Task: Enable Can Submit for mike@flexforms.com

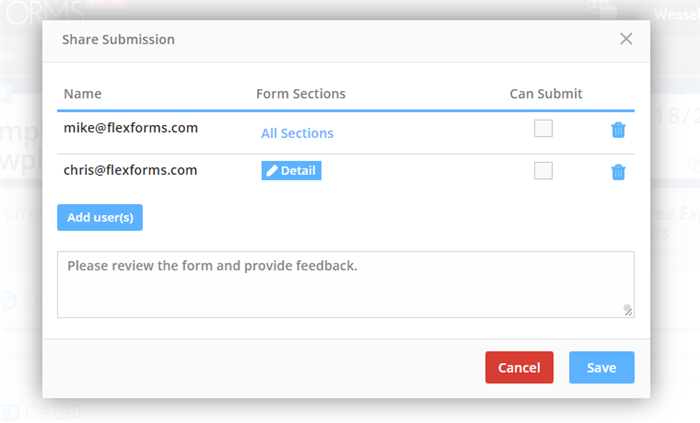Action: [543, 128]
